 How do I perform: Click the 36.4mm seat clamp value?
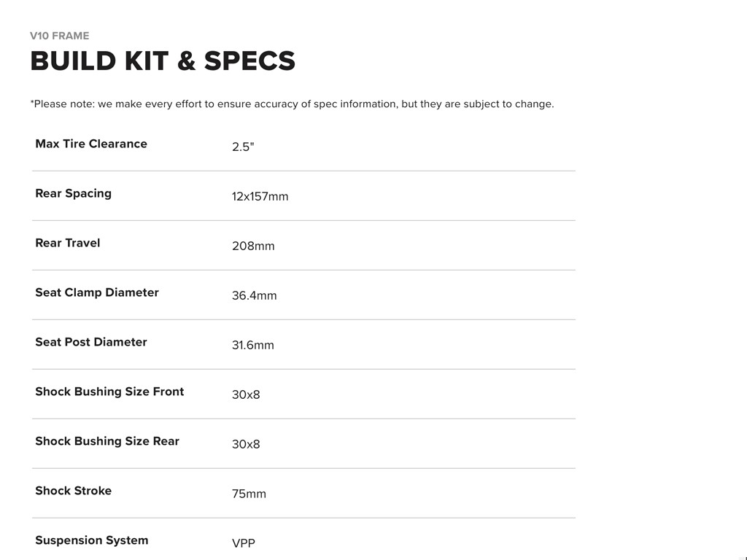pyautogui.click(x=254, y=295)
